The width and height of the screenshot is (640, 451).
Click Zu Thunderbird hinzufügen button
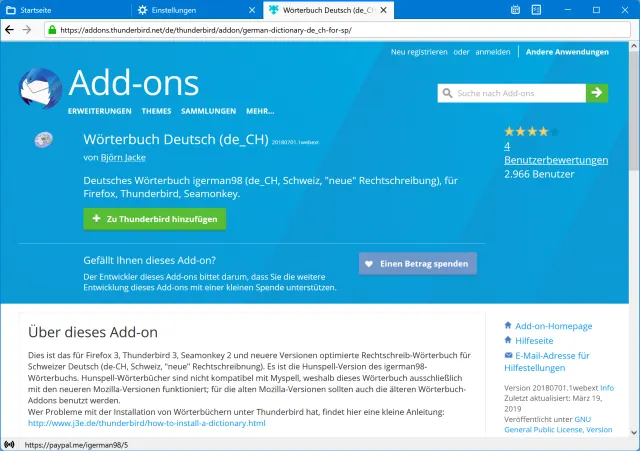point(155,219)
